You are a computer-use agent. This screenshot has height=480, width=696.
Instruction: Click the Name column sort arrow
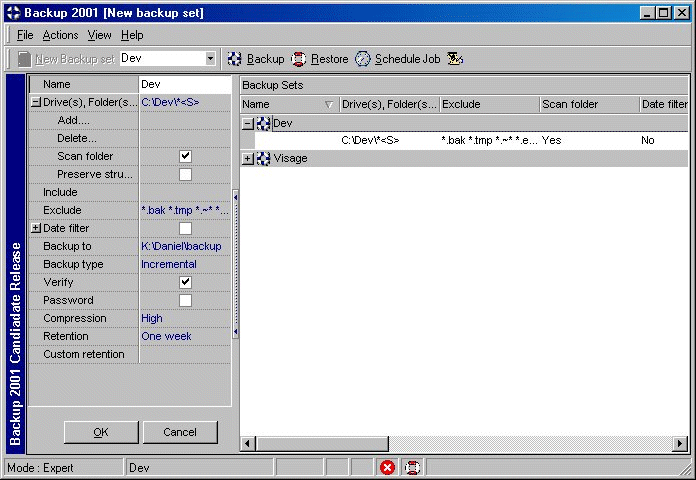pos(328,104)
